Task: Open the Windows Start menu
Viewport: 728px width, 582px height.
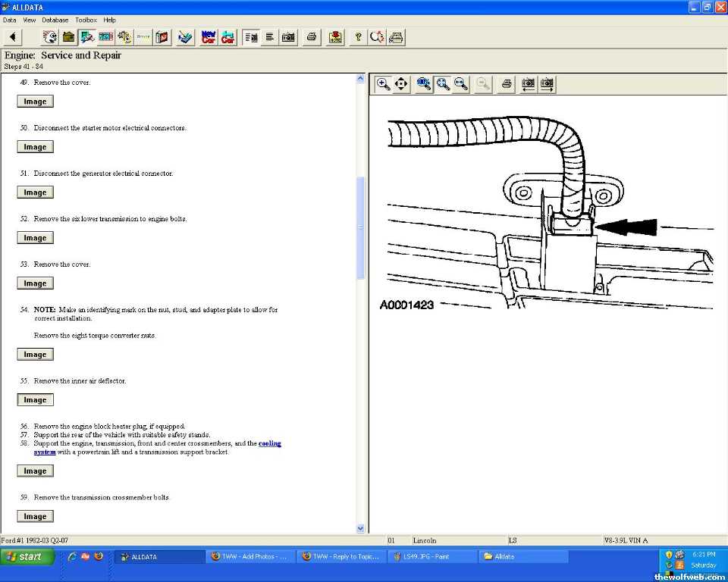Action: 27,556
